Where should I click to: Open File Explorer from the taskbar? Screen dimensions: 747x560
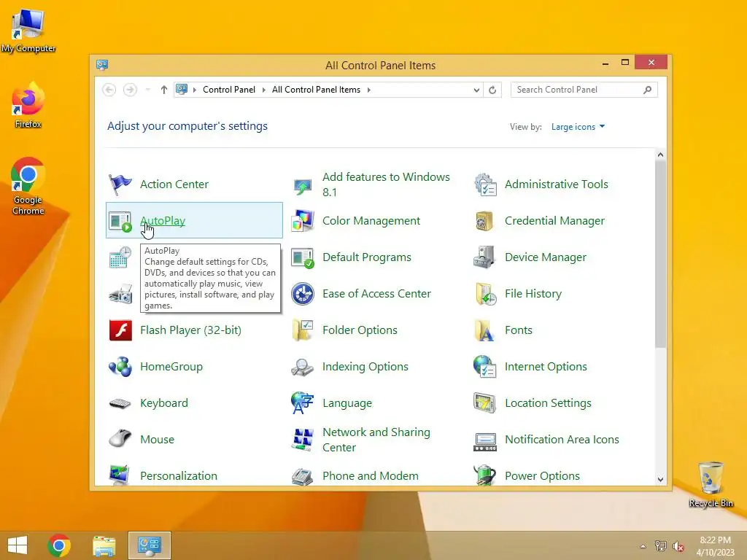(104, 545)
